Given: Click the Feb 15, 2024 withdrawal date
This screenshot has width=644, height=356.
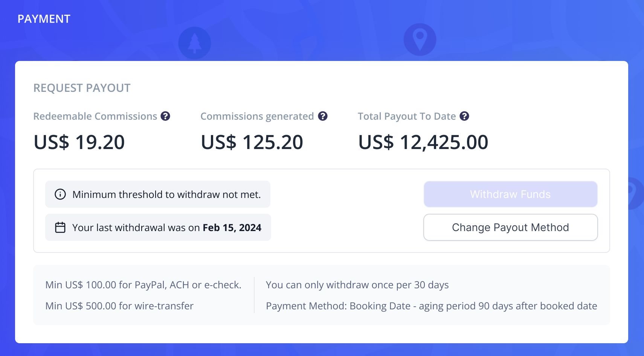Looking at the screenshot, I should (232, 228).
